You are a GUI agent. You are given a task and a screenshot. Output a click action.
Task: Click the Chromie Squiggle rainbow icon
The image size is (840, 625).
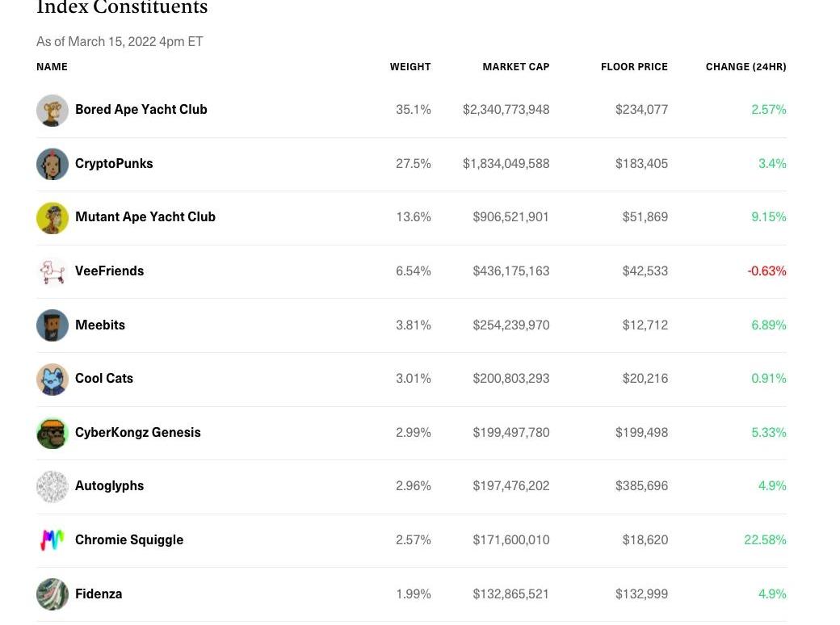52,540
